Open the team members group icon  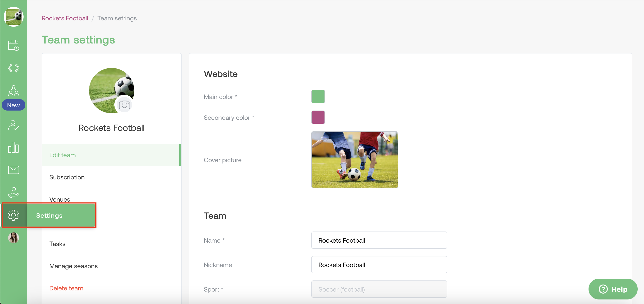[14, 91]
